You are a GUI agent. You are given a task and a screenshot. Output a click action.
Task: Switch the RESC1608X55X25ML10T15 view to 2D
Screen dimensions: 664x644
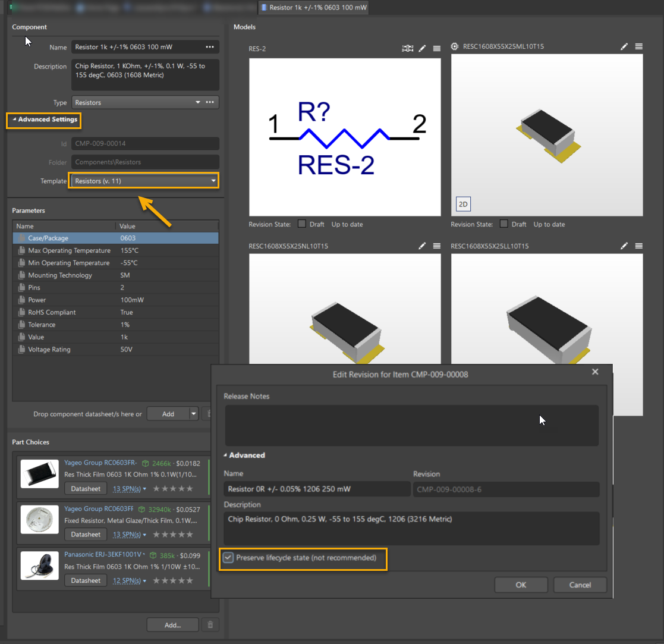[463, 204]
